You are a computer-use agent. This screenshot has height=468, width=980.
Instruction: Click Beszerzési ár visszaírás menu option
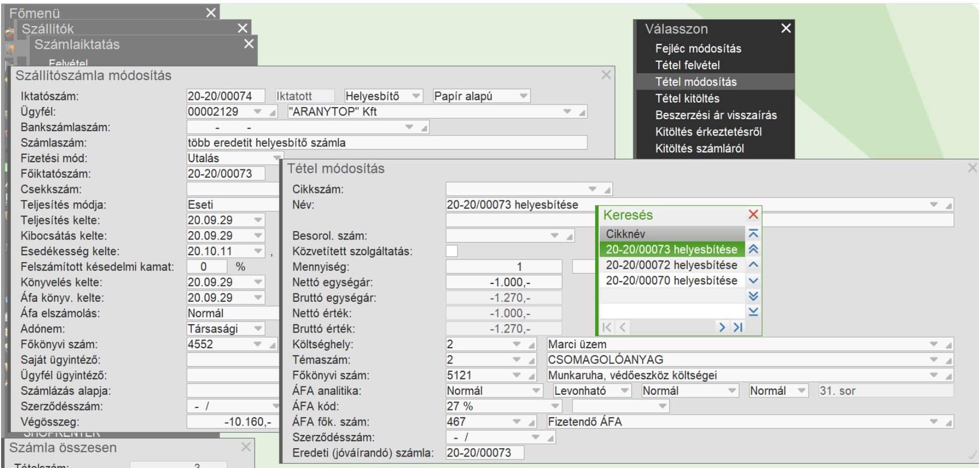(716, 115)
